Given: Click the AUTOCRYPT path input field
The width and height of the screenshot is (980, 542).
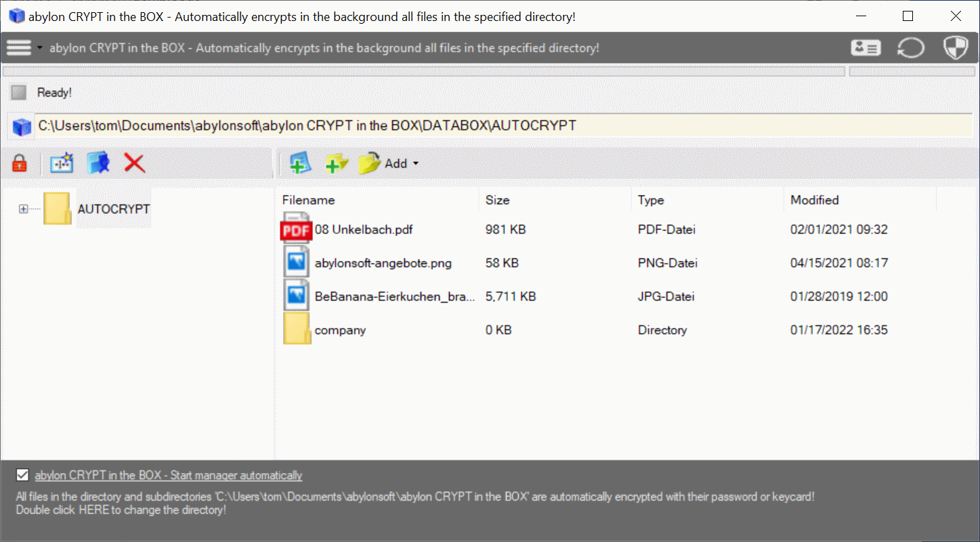Looking at the screenshot, I should click(x=504, y=126).
